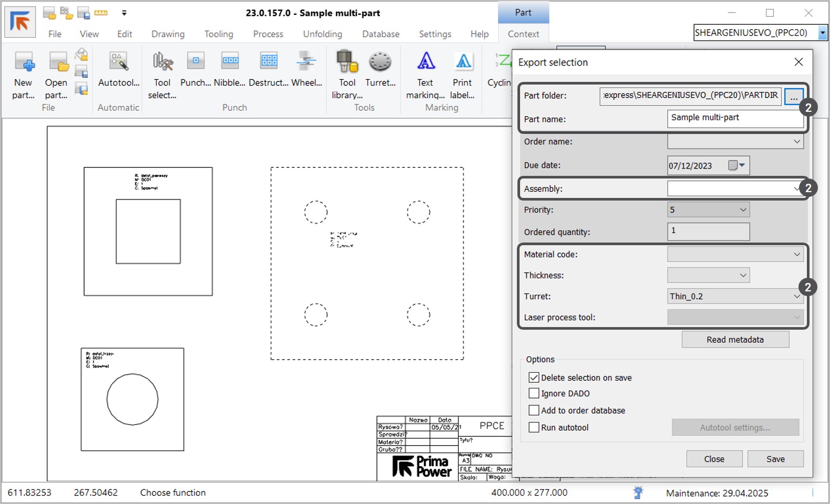Image resolution: width=830 pixels, height=504 pixels.
Task: Enable the Ignore DADO checkbox
Action: 534,393
